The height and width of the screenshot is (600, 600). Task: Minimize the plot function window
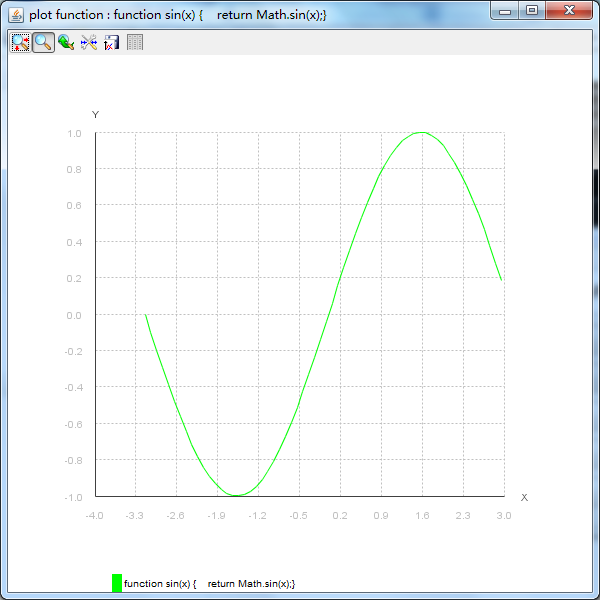click(506, 11)
